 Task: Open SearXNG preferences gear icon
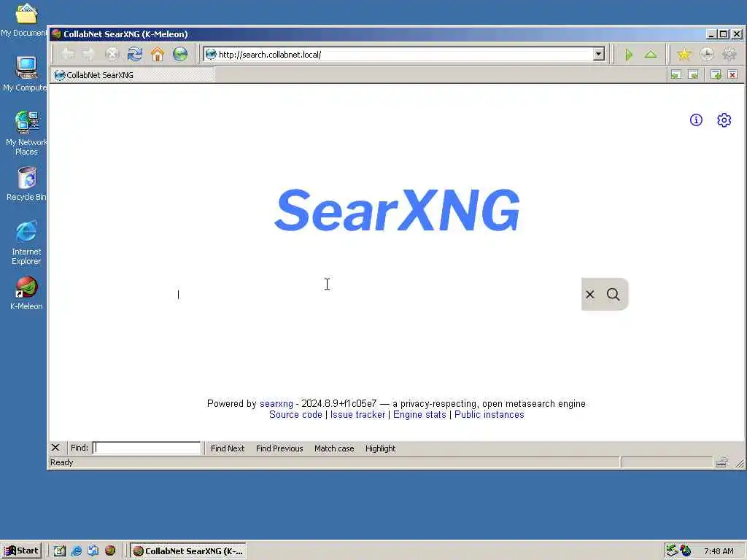tap(724, 120)
